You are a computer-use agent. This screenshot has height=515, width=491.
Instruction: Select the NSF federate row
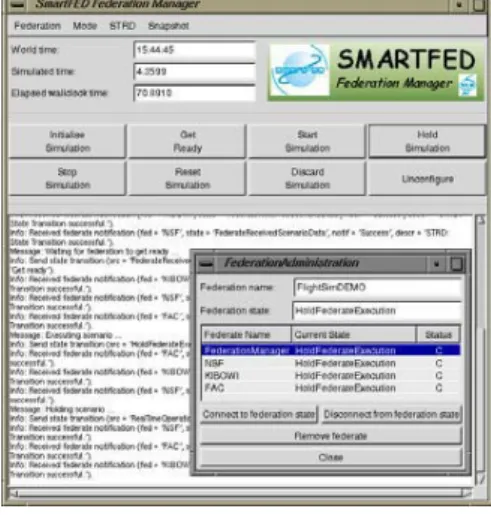click(331, 363)
